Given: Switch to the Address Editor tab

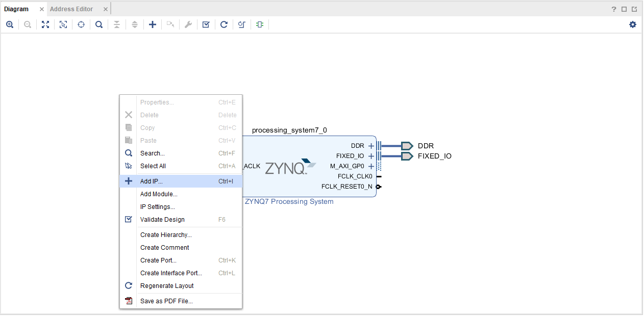Looking at the screenshot, I should (x=71, y=9).
